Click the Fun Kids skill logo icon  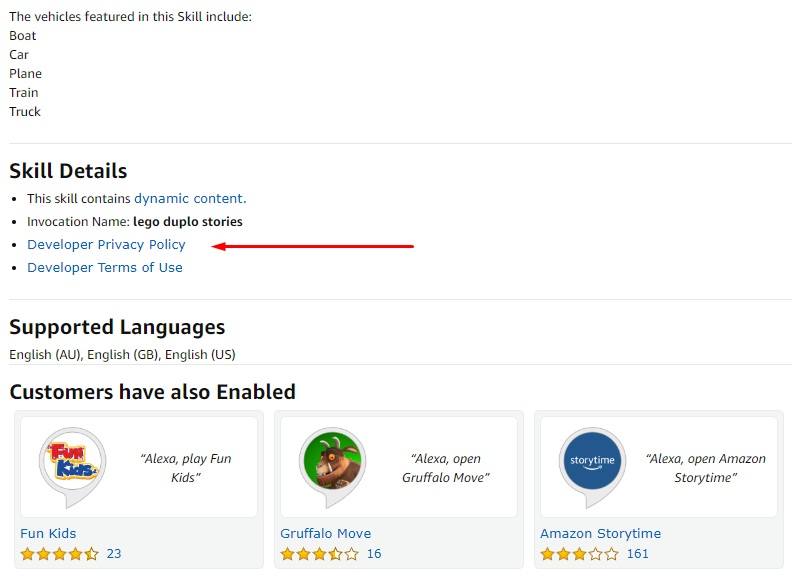(73, 466)
